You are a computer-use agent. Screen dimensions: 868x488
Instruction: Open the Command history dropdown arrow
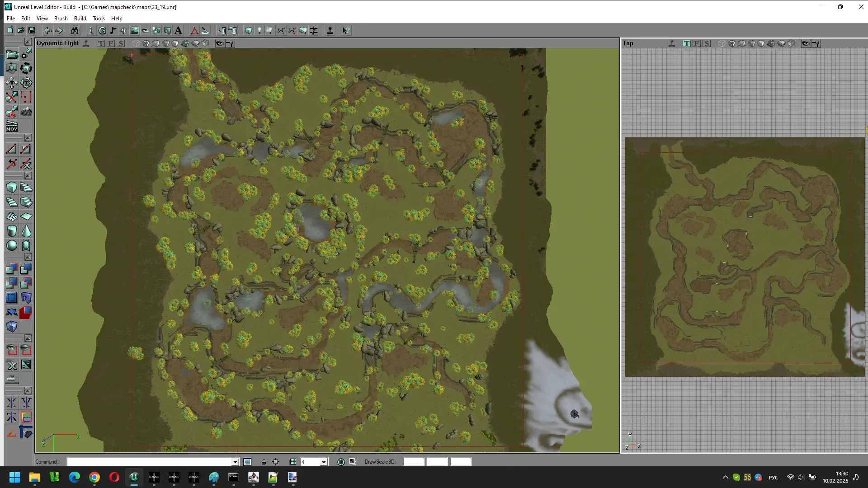(x=235, y=462)
